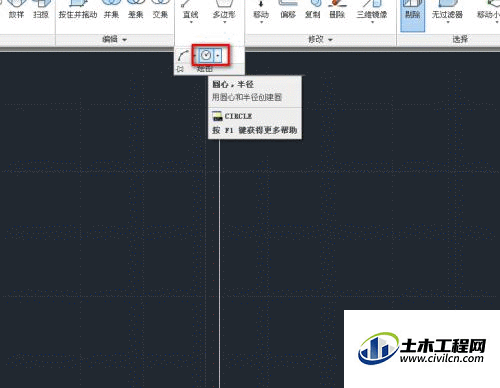The width and height of the screenshot is (500, 388).
Task: Select the Copy (复制) tool
Action: point(313,9)
